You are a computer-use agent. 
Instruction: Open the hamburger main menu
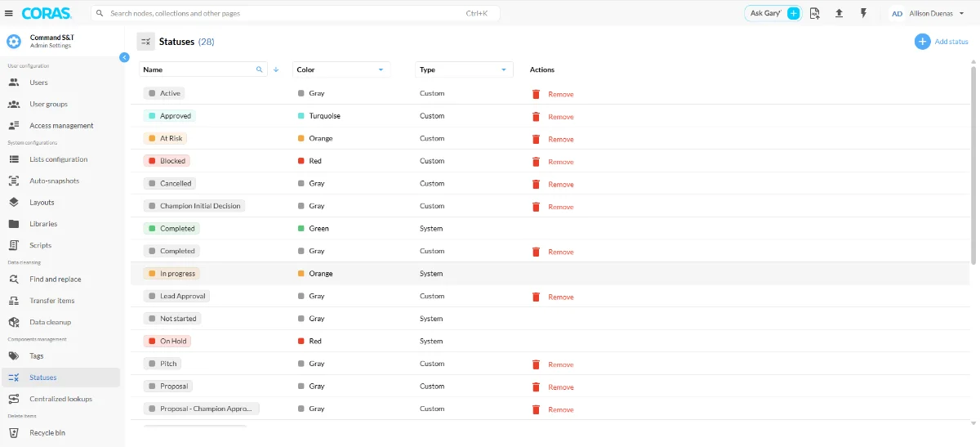tap(9, 13)
